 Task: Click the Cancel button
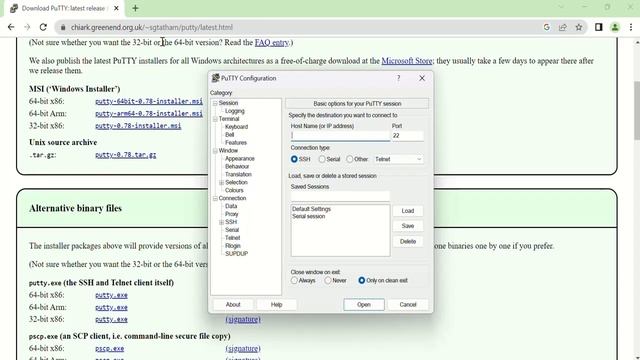pos(408,305)
